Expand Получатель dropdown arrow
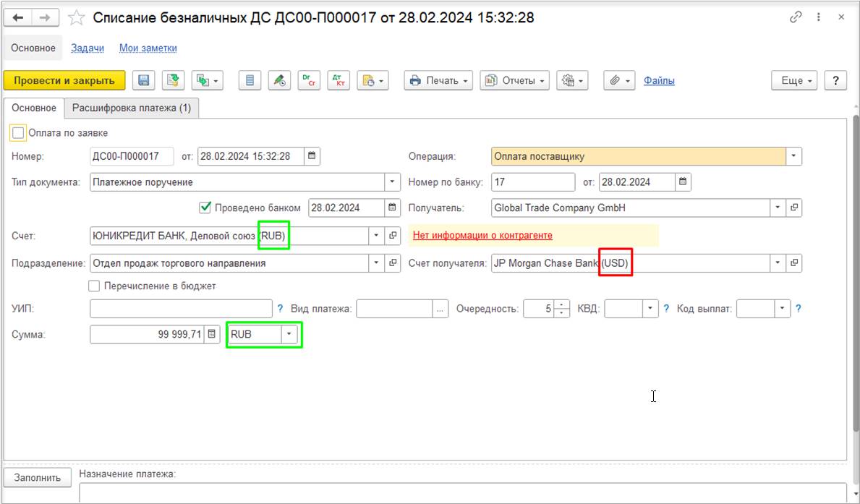Screen dimensions: 860x504 click(x=778, y=208)
